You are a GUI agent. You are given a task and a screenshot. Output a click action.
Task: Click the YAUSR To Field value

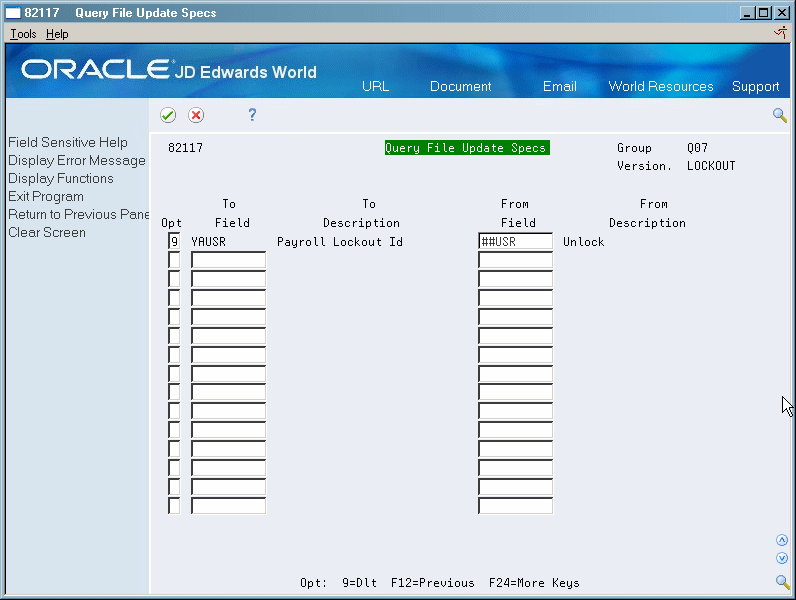[209, 242]
